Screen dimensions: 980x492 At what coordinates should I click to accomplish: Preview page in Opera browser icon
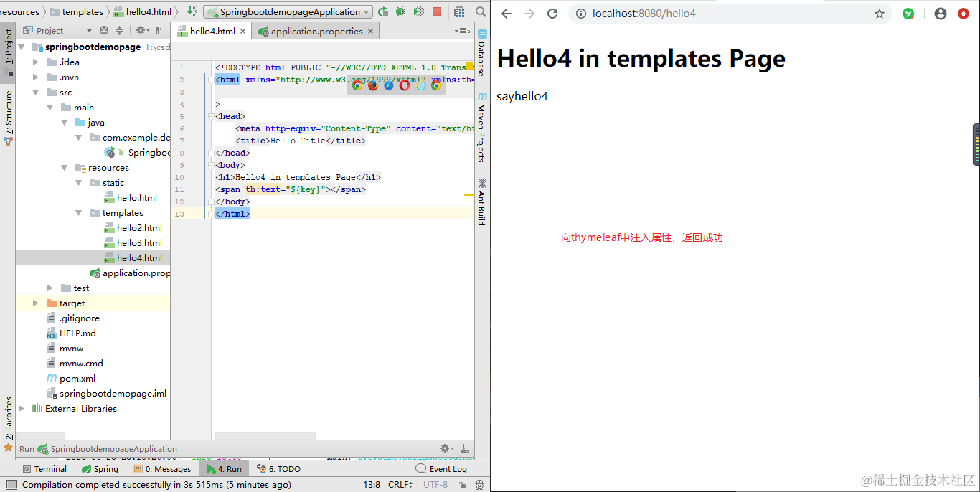tap(405, 85)
